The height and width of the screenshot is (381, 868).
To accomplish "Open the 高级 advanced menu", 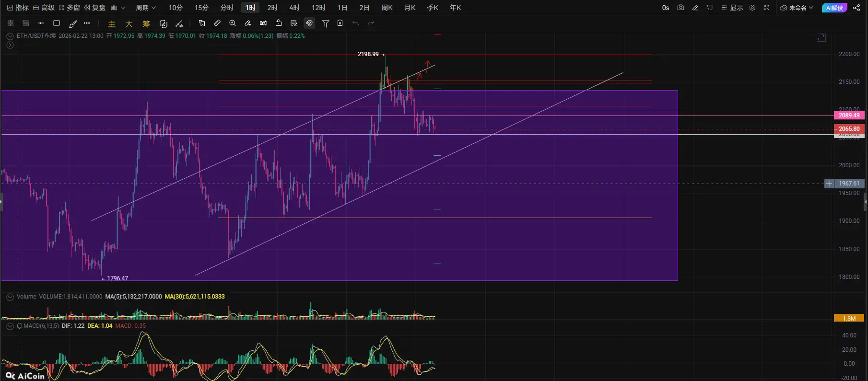I will point(44,8).
